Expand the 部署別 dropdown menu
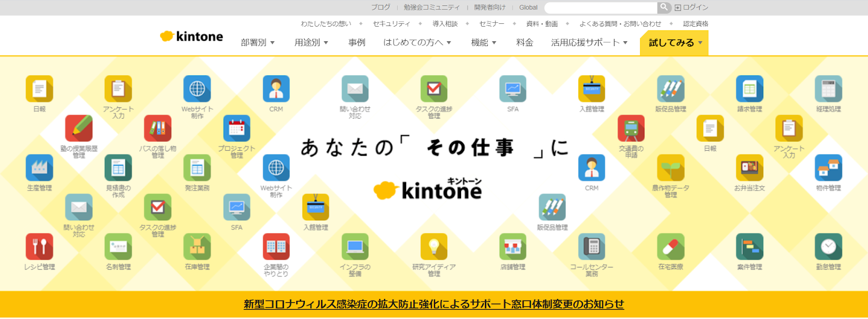This screenshot has height=319, width=868. 258,42
